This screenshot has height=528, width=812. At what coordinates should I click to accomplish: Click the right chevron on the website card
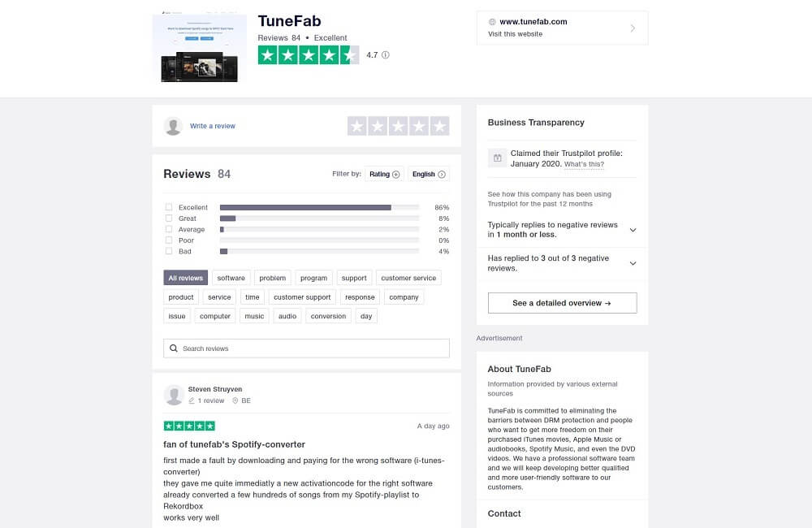point(633,28)
